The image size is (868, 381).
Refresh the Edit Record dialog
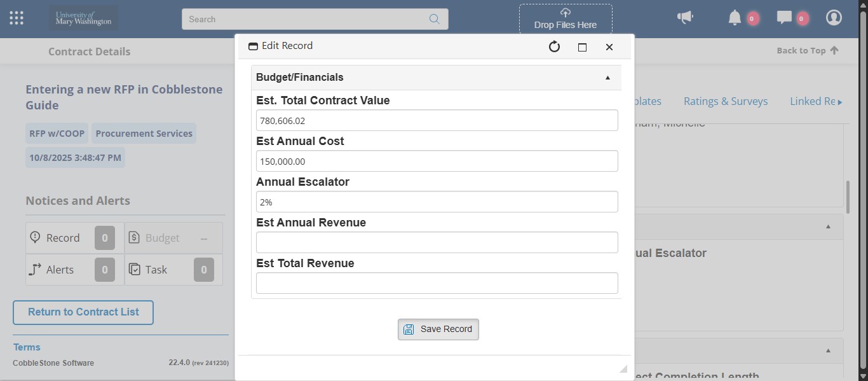click(554, 46)
